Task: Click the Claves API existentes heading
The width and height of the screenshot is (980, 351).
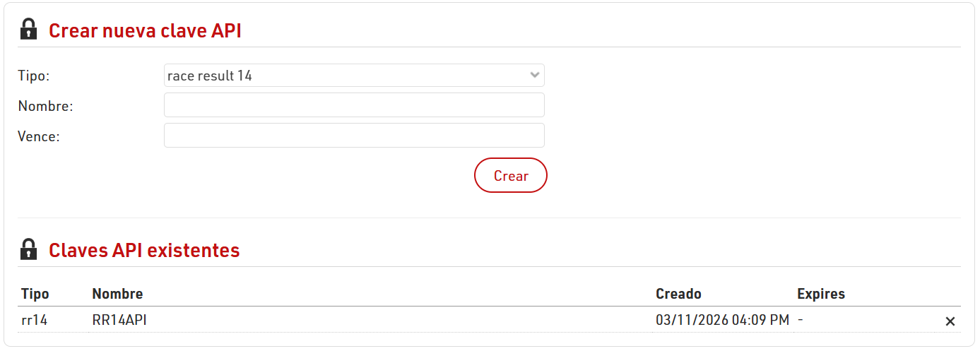Action: (x=144, y=251)
